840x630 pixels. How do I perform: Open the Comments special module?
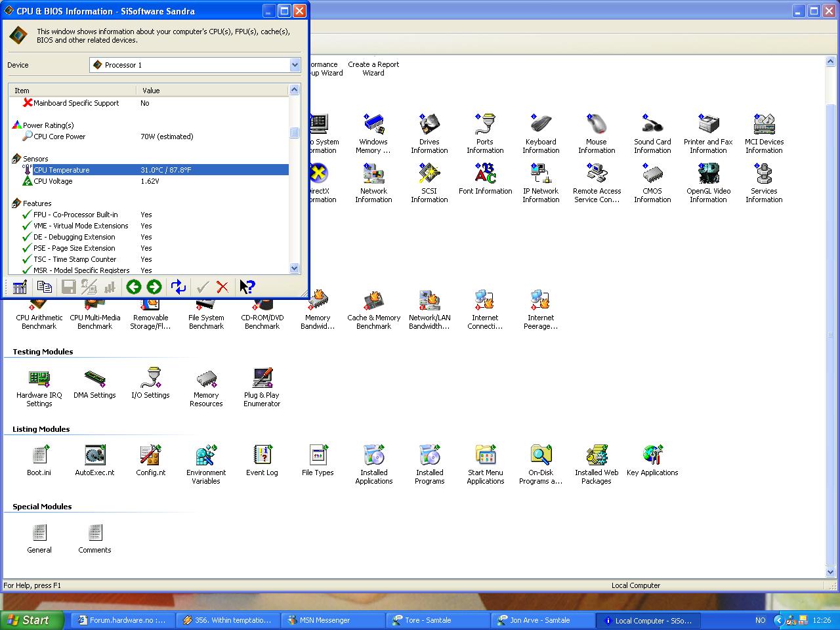pyautogui.click(x=94, y=538)
